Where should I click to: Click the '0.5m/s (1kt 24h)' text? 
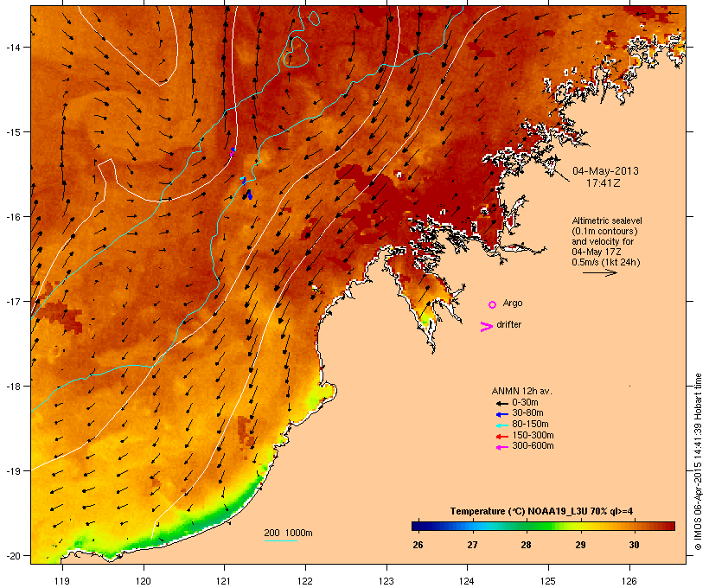click(606, 262)
